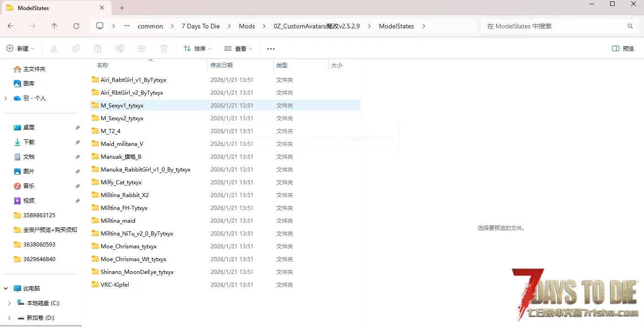Click the 7 Days To Die breadcrumb
This screenshot has height=327, width=644.
200,26
